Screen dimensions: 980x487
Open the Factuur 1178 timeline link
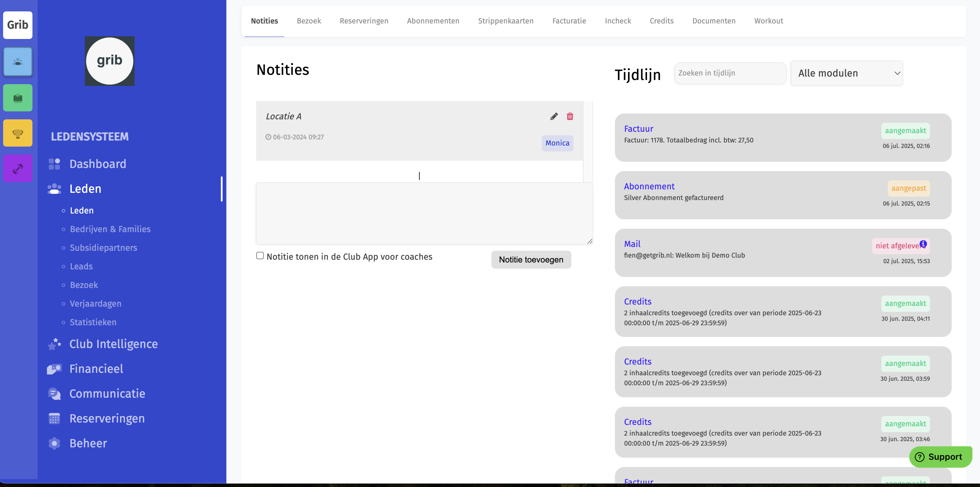click(x=638, y=129)
